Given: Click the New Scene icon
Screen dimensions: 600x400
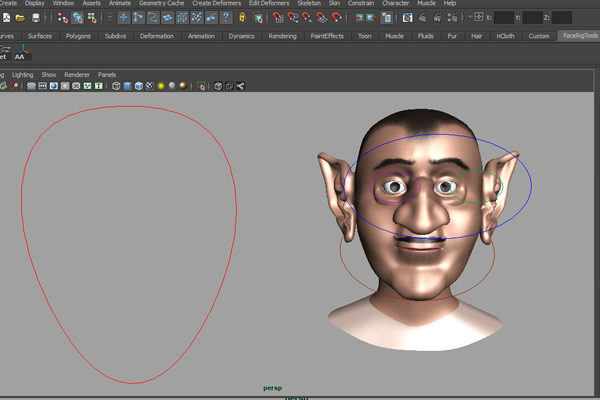Looking at the screenshot, I should tap(7, 18).
